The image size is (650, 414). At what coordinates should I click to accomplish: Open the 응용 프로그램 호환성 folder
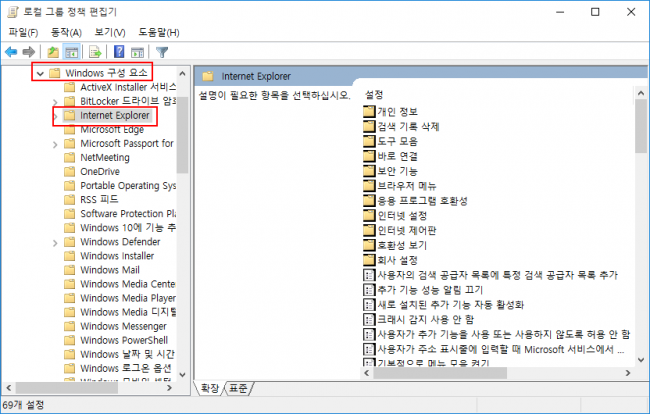415,201
